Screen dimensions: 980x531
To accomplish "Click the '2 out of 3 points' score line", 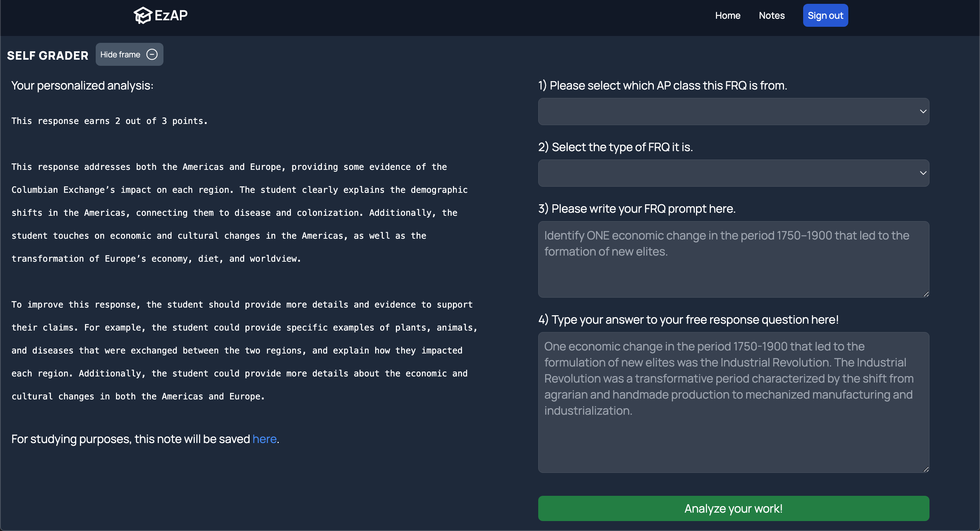I will coord(109,121).
